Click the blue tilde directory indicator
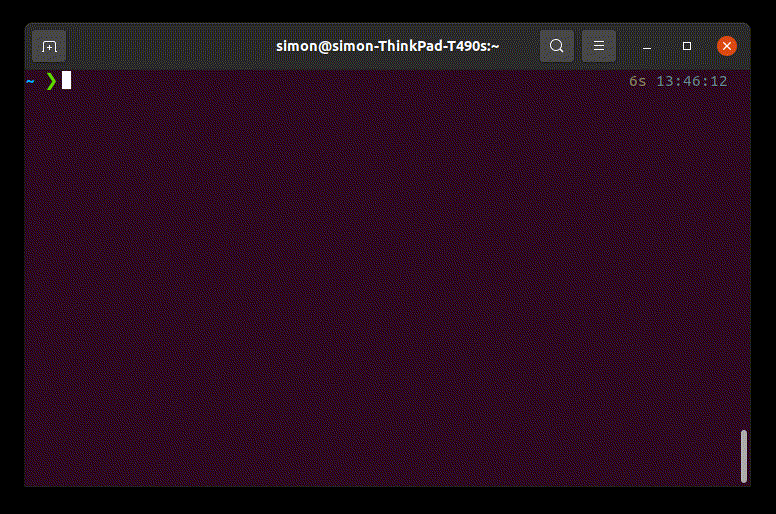Screen dimensions: 776x514 [31, 81]
